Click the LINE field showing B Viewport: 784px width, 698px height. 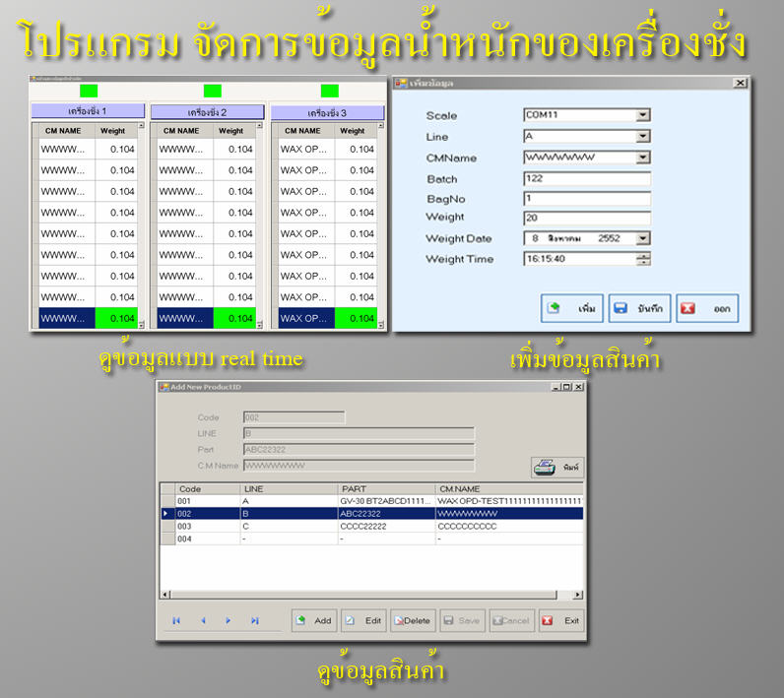pos(359,434)
